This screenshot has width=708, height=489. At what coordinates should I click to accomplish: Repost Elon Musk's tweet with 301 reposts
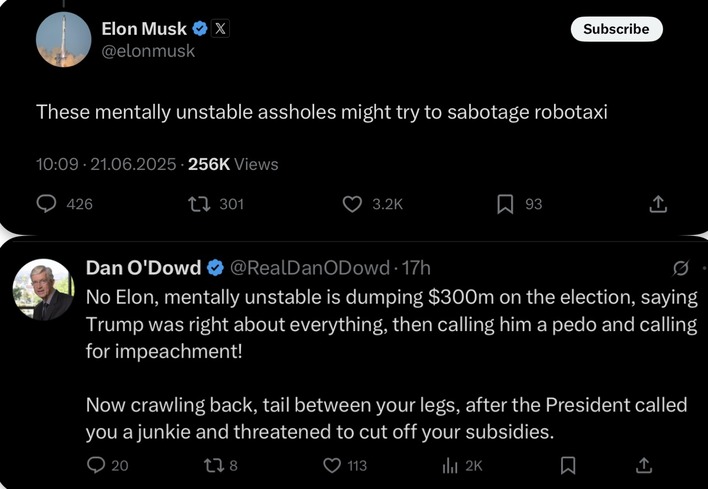tap(198, 204)
